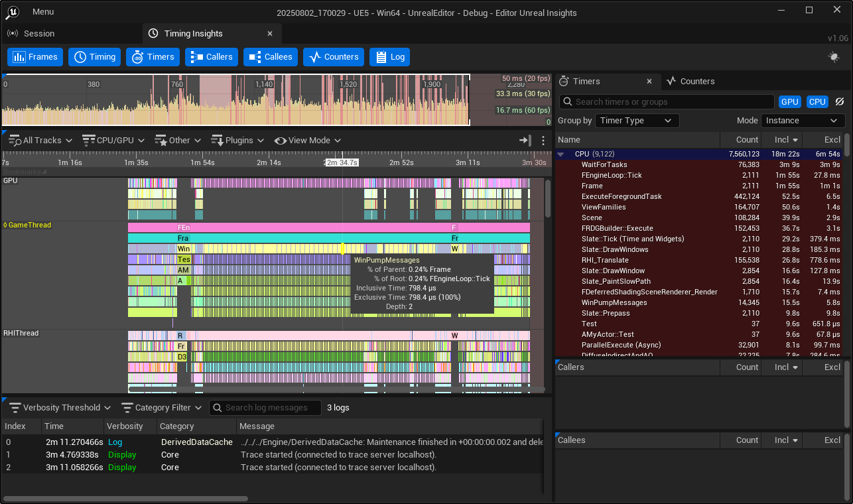Viewport: 853px width, 504px height.
Task: Click the GameThread track label
Action: click(30, 225)
